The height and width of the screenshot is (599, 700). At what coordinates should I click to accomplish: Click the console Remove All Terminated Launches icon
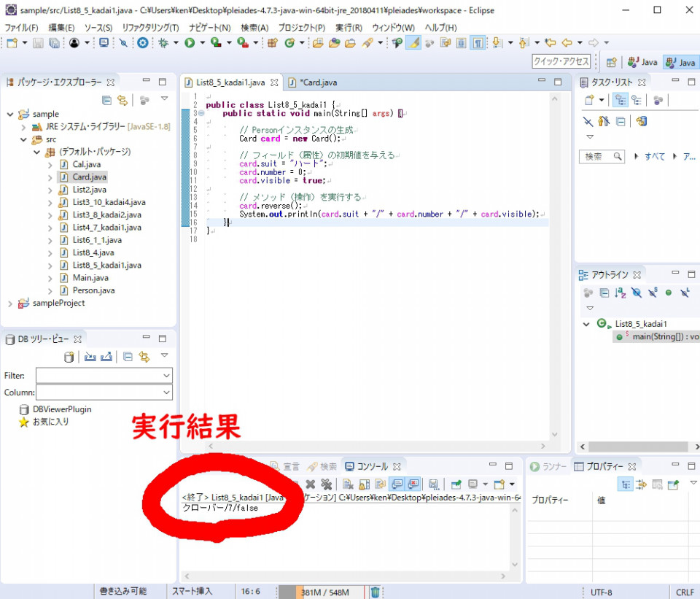tap(326, 484)
